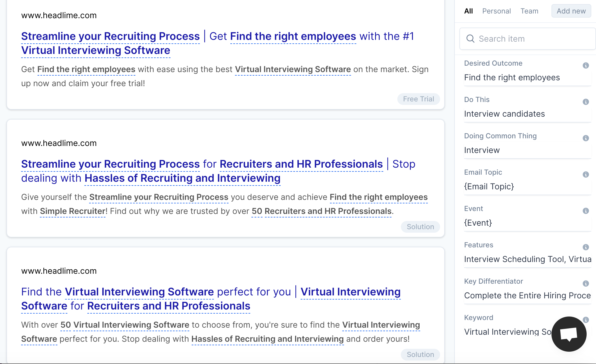Click info icon for Key Differentiator
The width and height of the screenshot is (596, 364).
(585, 283)
